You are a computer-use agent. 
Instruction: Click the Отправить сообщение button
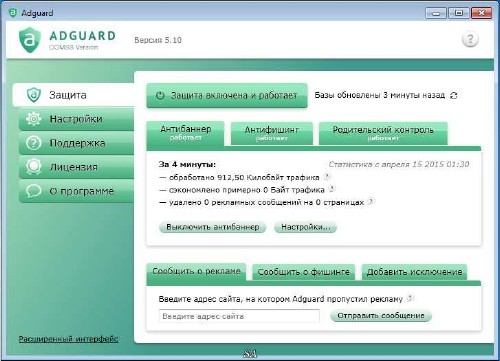(x=381, y=316)
